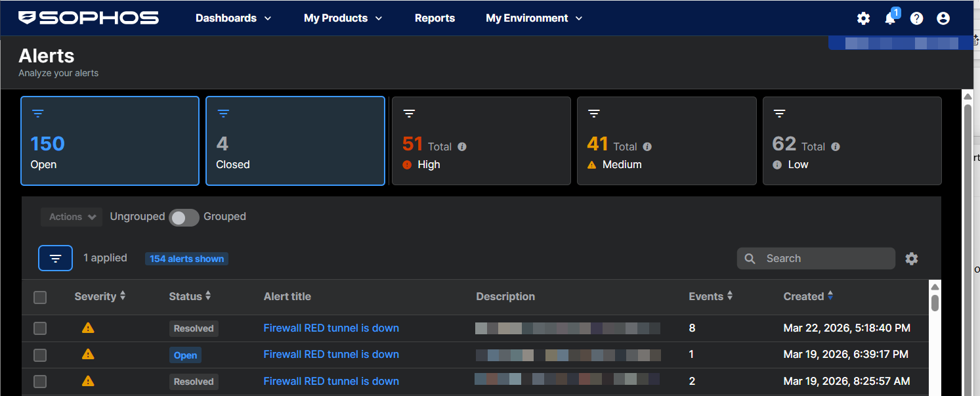Open the My Environment menu
980x396 pixels.
[534, 18]
